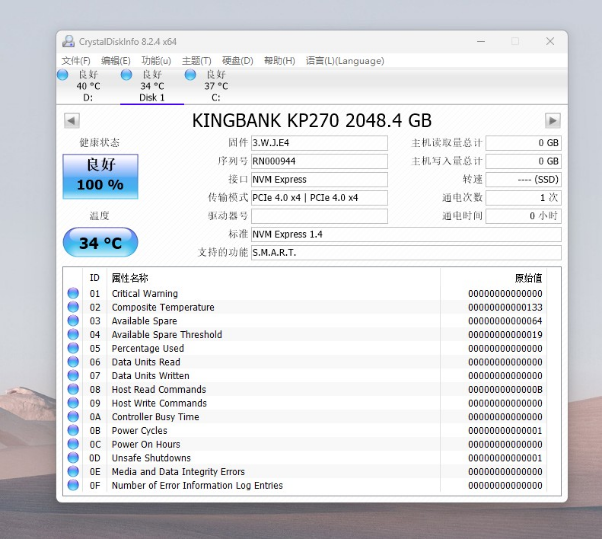Switch to the D: disk tab
The image size is (602, 539).
(88, 86)
